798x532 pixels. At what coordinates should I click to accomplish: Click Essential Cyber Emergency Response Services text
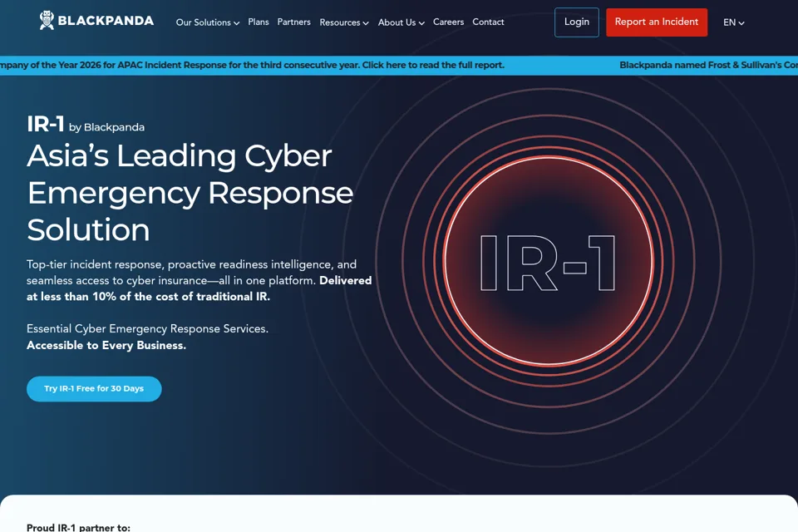pyautogui.click(x=148, y=329)
